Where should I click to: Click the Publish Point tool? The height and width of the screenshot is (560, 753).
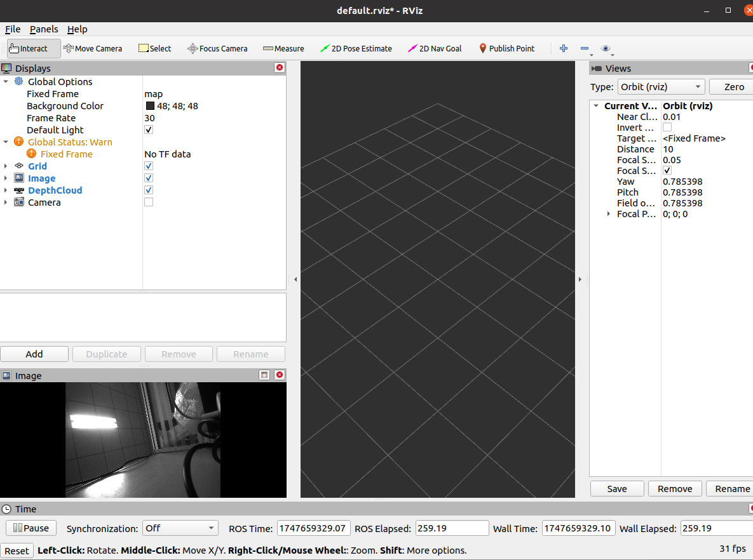tap(506, 48)
